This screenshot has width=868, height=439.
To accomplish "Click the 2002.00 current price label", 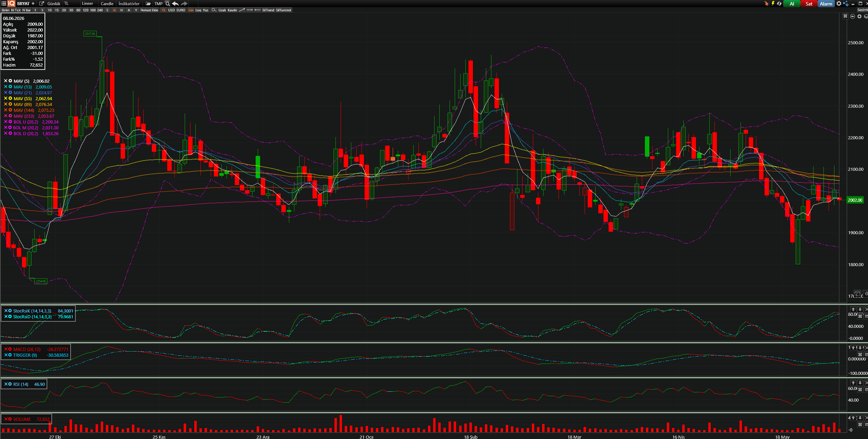I will click(x=855, y=200).
